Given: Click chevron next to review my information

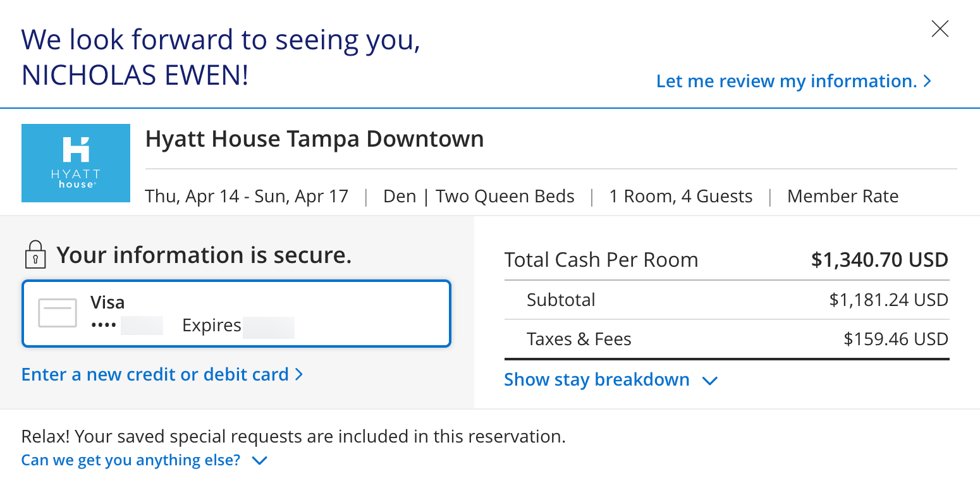Looking at the screenshot, I should pyautogui.click(x=927, y=81).
